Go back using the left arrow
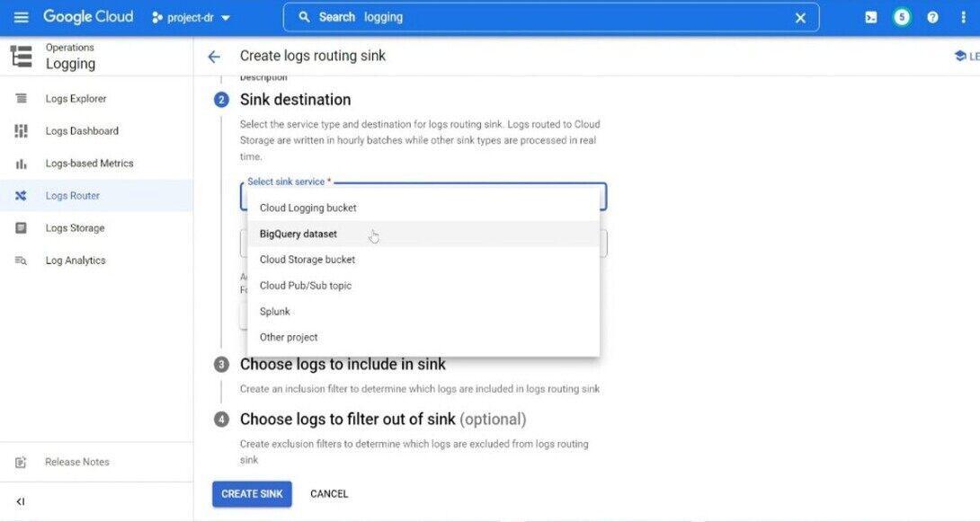Image resolution: width=980 pixels, height=522 pixels. (214, 57)
